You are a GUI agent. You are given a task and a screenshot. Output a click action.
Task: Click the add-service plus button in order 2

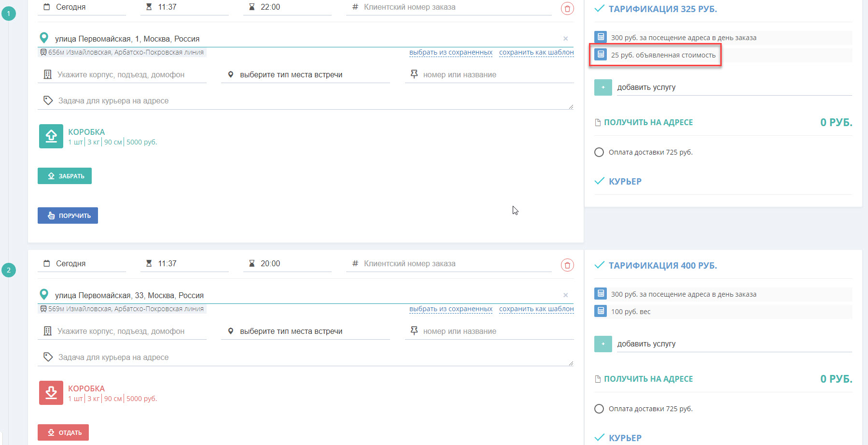(603, 344)
